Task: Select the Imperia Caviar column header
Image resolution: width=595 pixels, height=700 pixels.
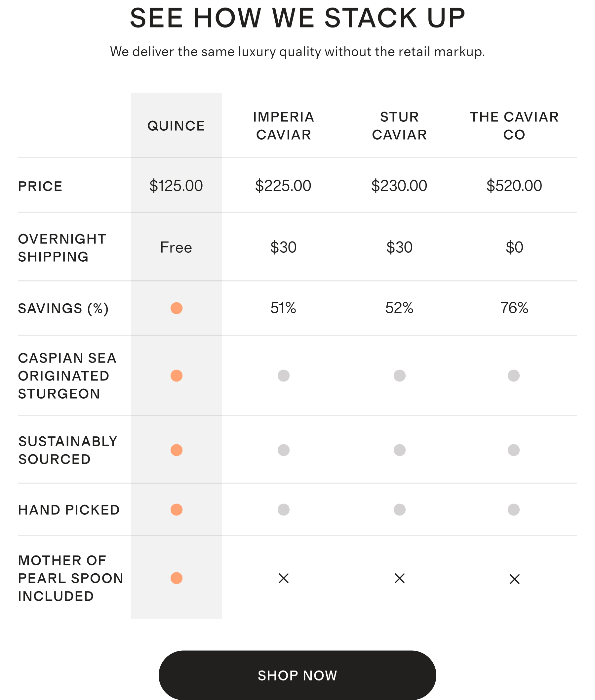Action: click(284, 126)
